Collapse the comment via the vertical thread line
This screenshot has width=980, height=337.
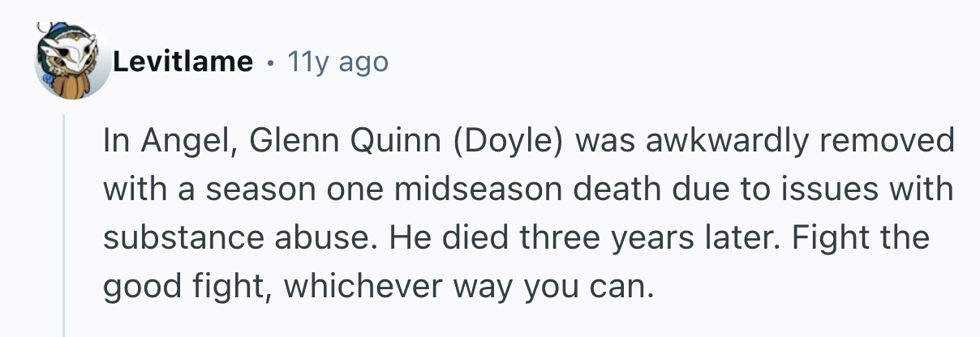64,227
